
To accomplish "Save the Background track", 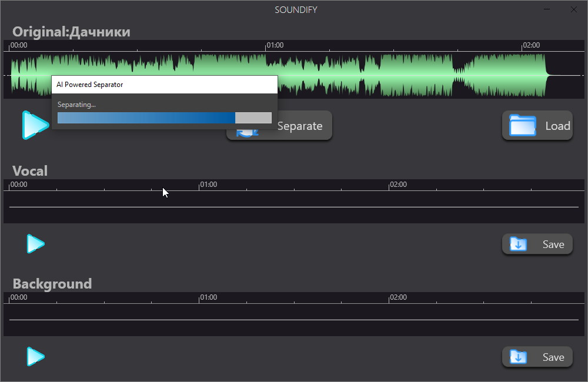I will point(537,357).
